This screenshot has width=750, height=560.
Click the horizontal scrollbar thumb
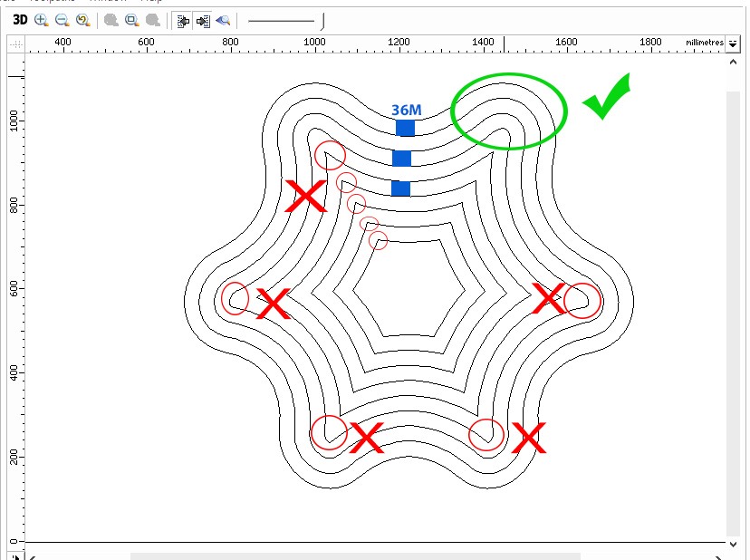coord(355,556)
